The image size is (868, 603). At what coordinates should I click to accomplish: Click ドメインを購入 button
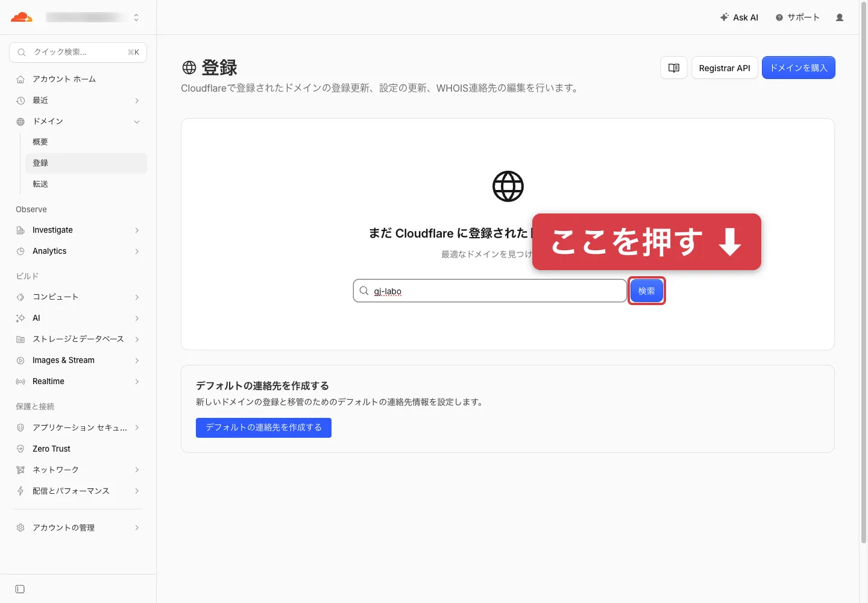pyautogui.click(x=799, y=68)
